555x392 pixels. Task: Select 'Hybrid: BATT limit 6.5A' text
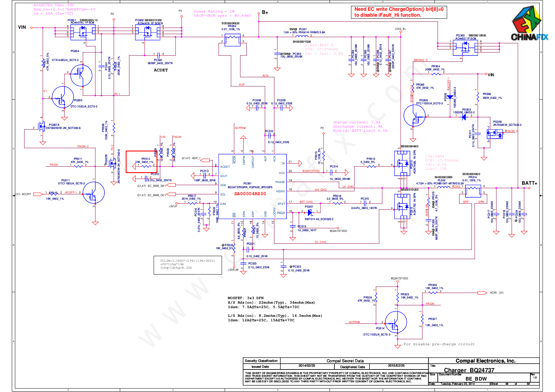[360, 131]
